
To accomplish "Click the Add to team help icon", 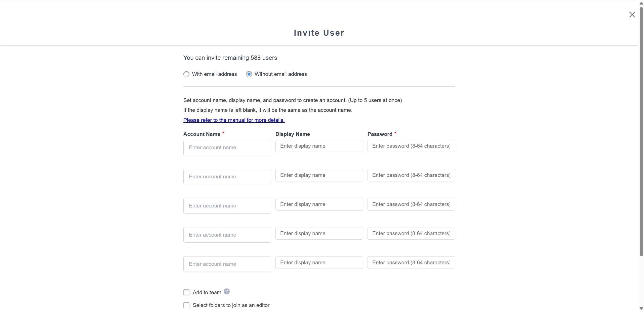I will [227, 291].
